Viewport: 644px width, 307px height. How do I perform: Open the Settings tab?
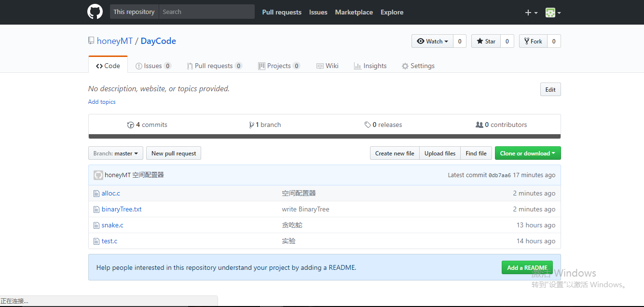pyautogui.click(x=418, y=66)
